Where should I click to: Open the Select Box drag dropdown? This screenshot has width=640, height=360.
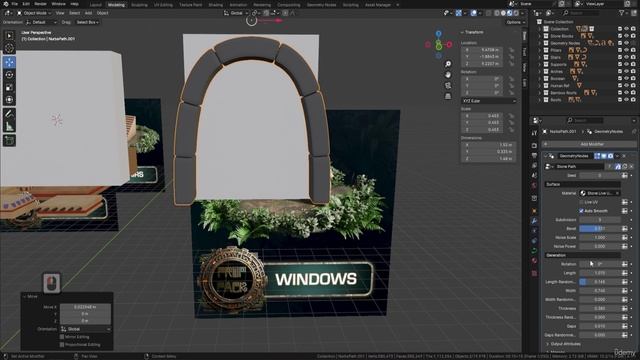(87, 22)
